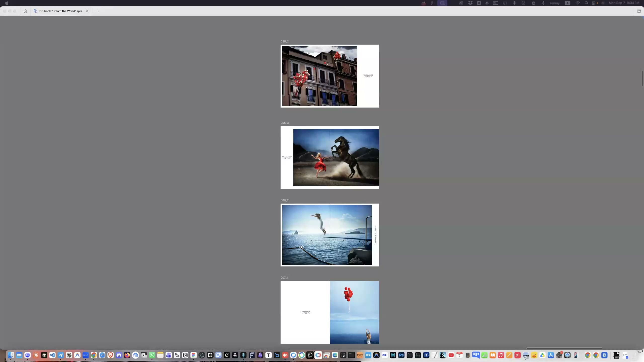Open Spotlight search
Screen dimensions: 644x362
coord(586,3)
